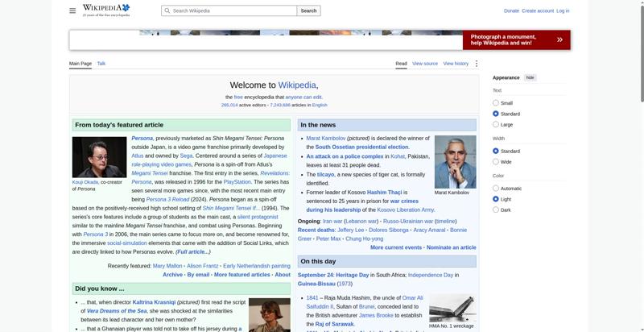Open Marat Kambolov portrait thumbnail
Image resolution: width=644 pixels, height=332 pixels.
(x=455, y=162)
